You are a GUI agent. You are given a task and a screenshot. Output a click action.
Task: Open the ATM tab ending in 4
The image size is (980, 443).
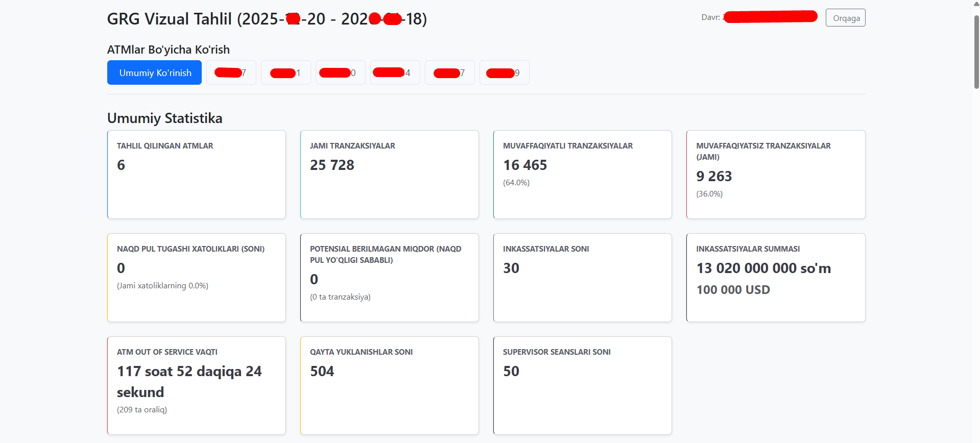tap(395, 72)
